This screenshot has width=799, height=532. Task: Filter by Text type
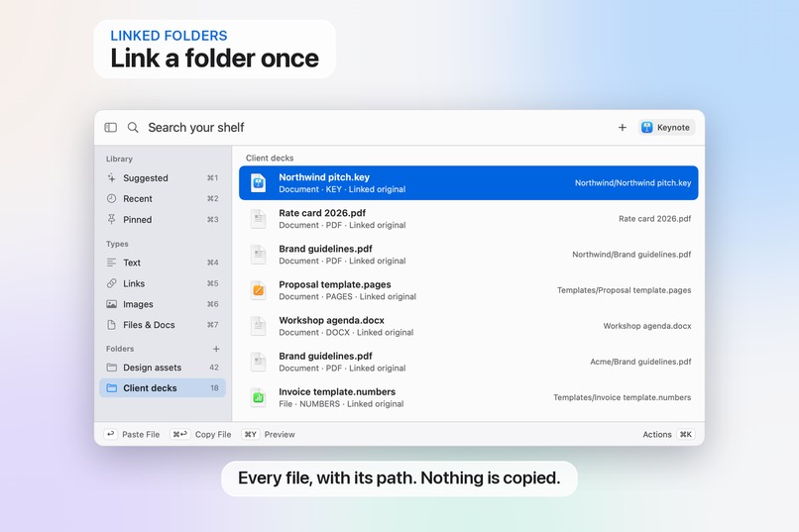pos(163,263)
